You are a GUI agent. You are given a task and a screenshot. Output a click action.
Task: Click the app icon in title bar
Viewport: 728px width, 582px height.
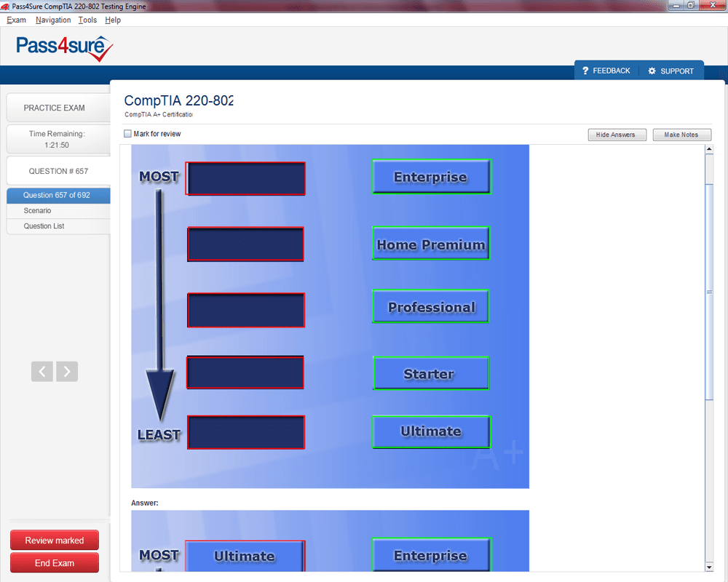(x=5, y=7)
